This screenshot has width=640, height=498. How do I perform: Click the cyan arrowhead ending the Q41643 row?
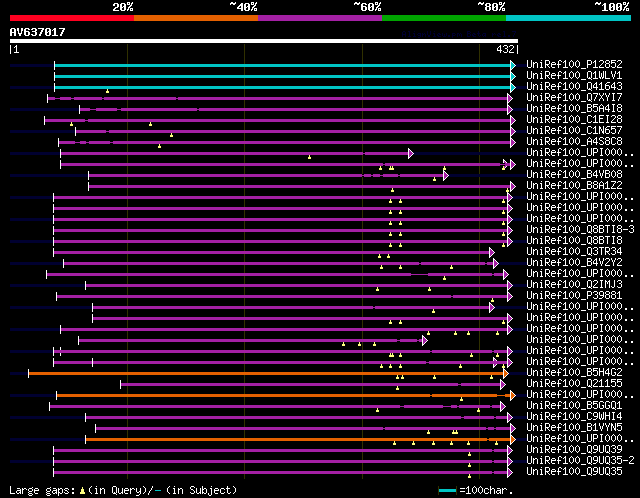click(x=513, y=87)
